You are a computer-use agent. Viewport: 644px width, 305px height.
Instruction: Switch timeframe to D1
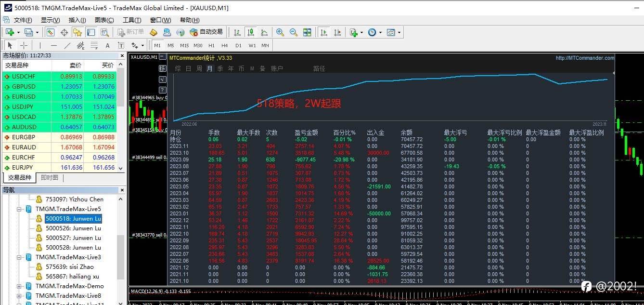point(238,45)
